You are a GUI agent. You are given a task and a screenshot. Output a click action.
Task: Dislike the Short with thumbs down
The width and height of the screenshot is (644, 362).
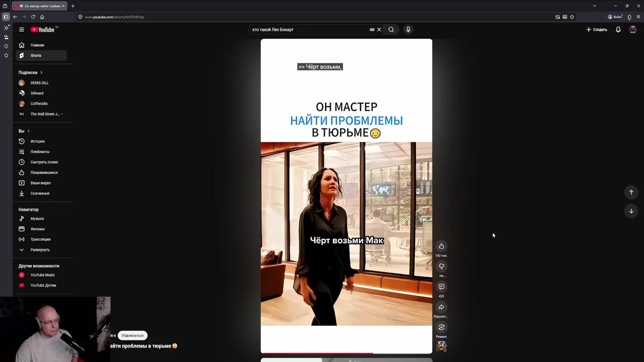pos(441,266)
